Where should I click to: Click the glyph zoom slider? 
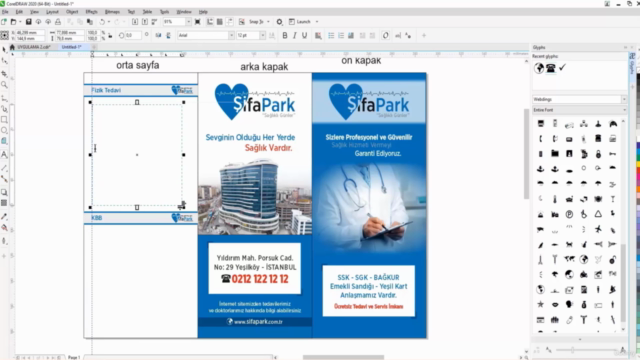(588, 350)
